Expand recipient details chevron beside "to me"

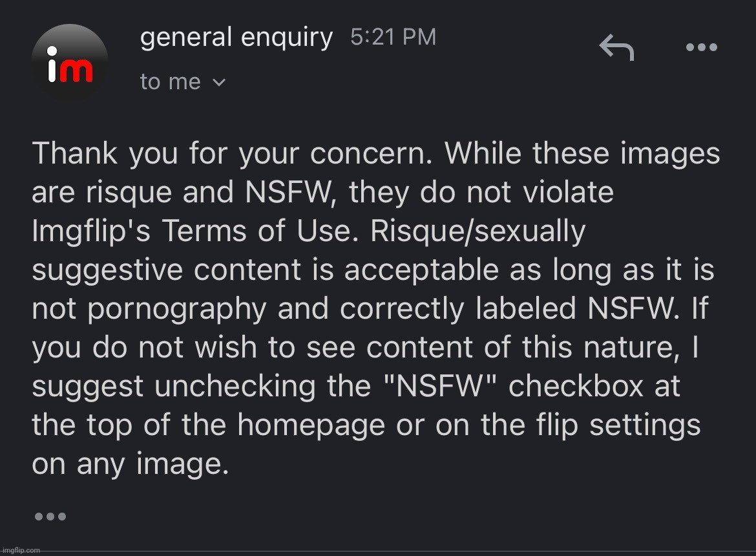(219, 83)
